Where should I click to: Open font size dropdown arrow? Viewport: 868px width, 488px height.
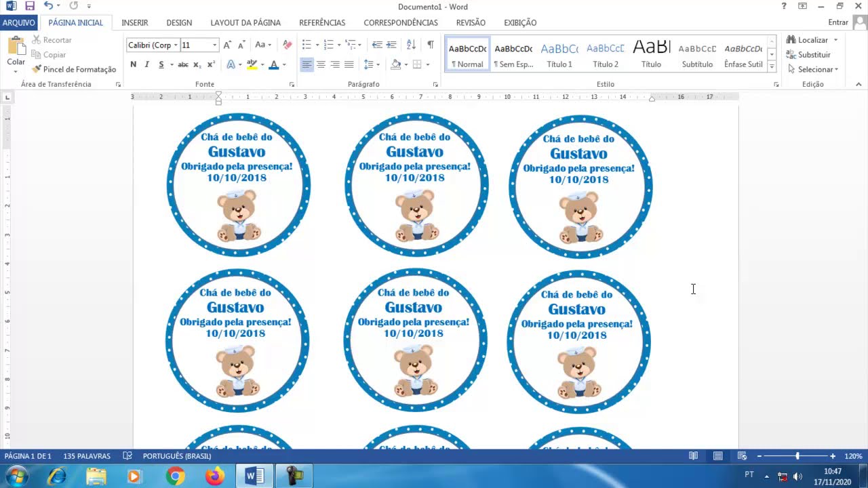pyautogui.click(x=215, y=45)
